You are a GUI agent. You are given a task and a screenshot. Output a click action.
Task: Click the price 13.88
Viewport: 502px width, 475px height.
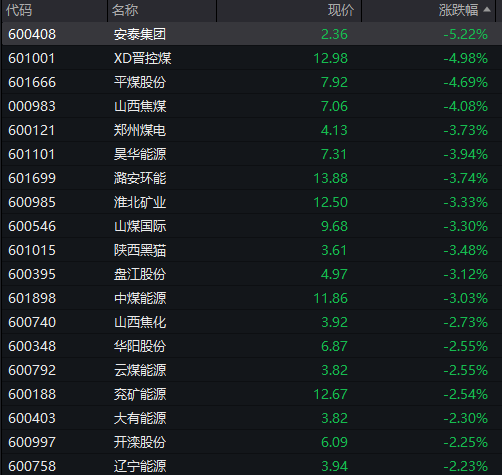point(331,178)
